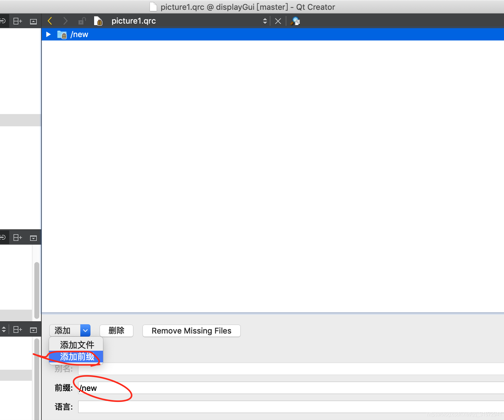
Task: Click the forward navigation arrow
Action: point(65,21)
